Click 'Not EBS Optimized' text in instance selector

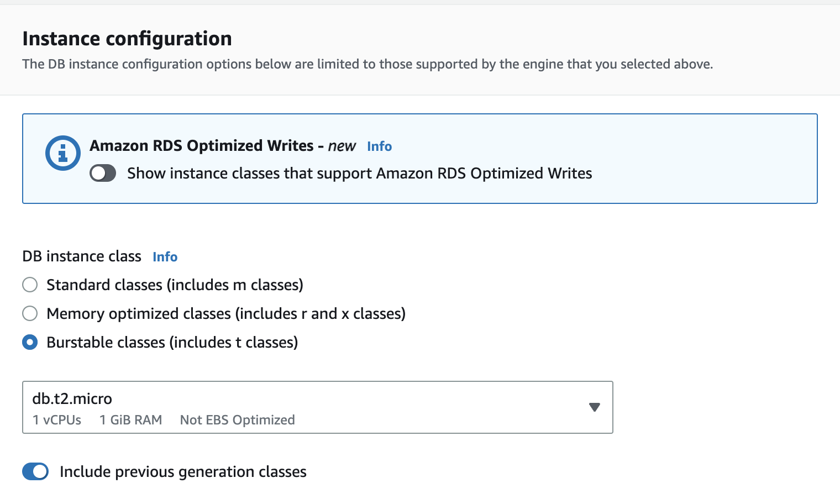pyautogui.click(x=237, y=420)
